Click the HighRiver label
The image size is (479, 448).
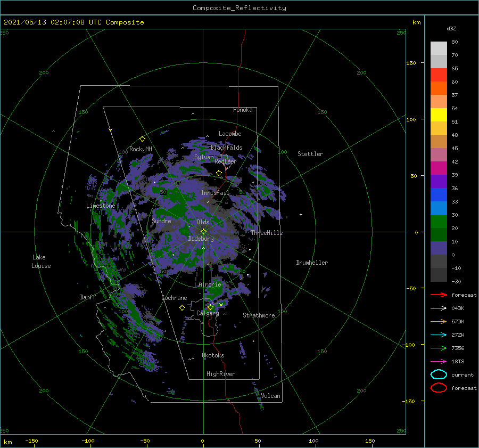(221, 374)
